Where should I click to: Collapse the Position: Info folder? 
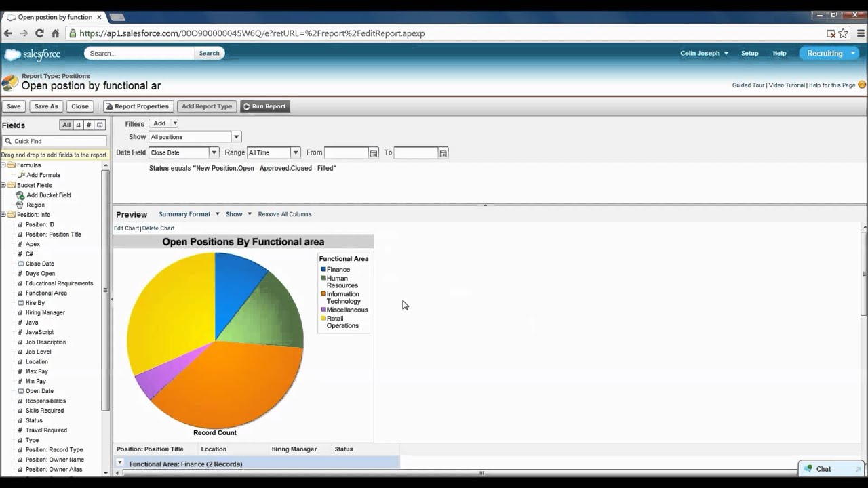3,215
